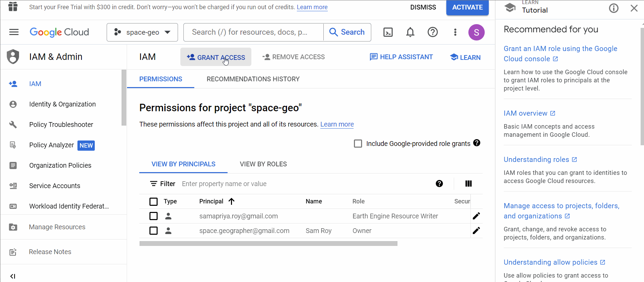The image size is (644, 282).
Task: Click the Release Notes icon
Action: [x=13, y=252]
